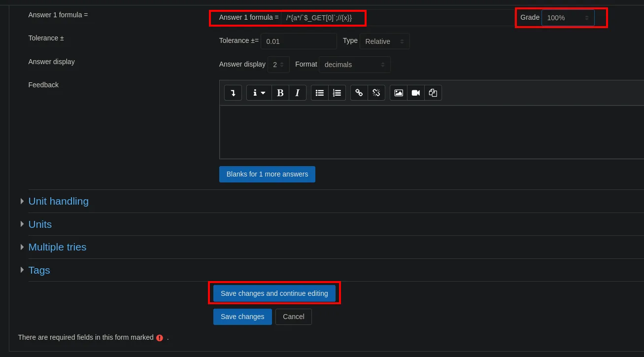Expand the Units section
Image resolution: width=644 pixels, height=357 pixels.
[x=40, y=224]
